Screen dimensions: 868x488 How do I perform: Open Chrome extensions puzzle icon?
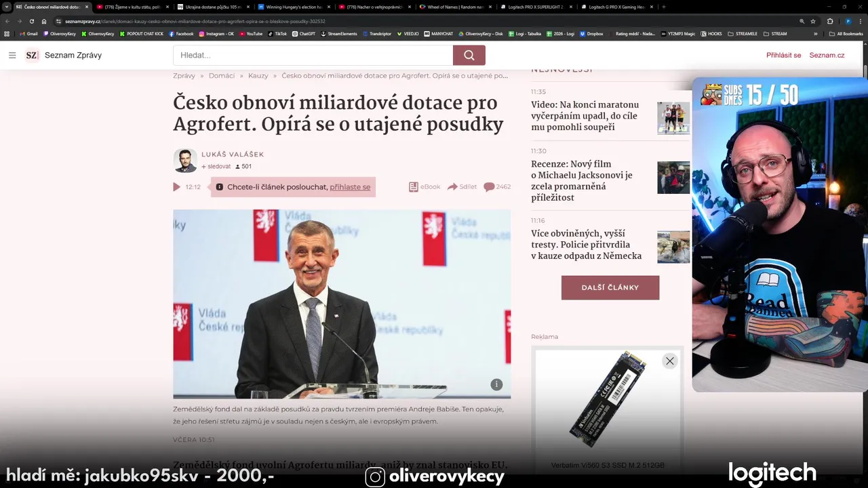(x=830, y=21)
